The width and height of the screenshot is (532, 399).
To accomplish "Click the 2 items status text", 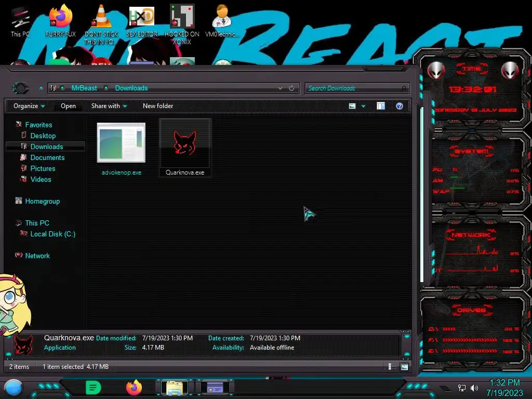I will pos(19,366).
